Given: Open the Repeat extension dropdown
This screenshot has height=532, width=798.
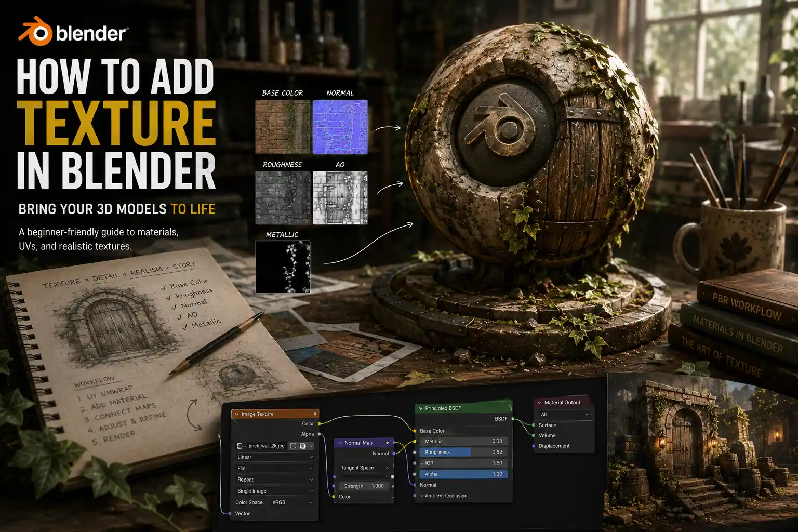Looking at the screenshot, I should pyautogui.click(x=275, y=480).
